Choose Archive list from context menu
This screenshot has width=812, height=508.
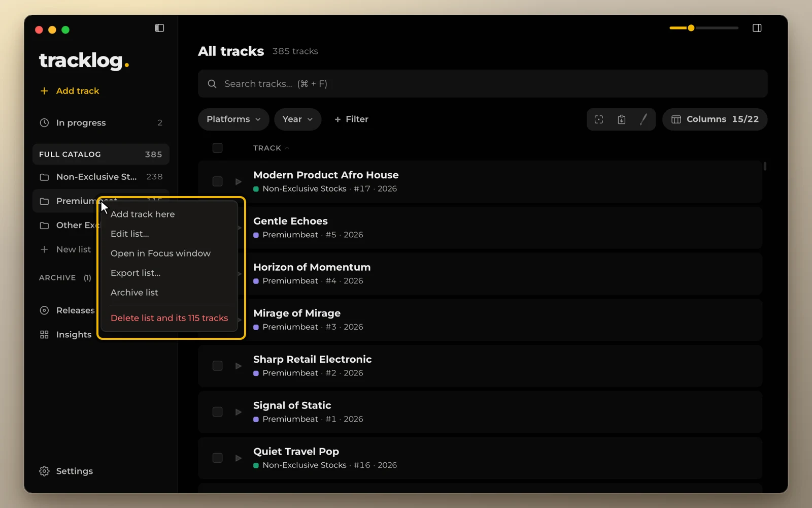tap(170, 293)
